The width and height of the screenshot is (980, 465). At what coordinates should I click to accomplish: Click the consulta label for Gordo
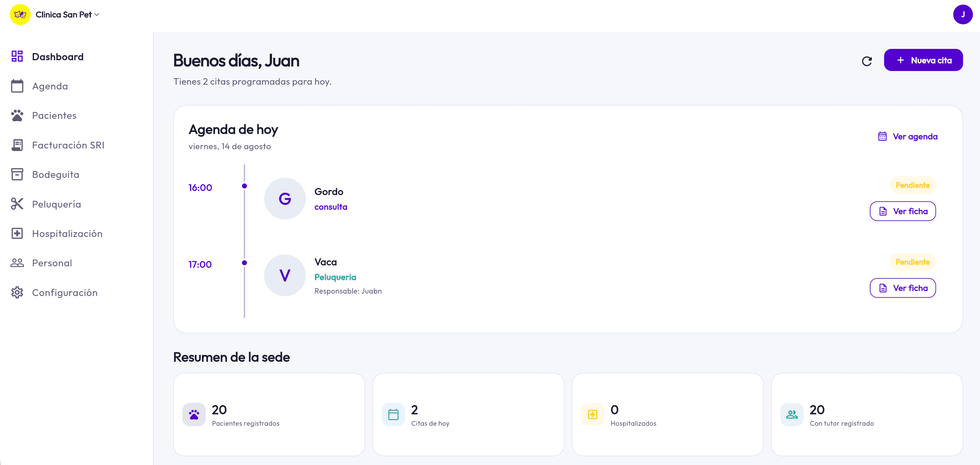331,207
